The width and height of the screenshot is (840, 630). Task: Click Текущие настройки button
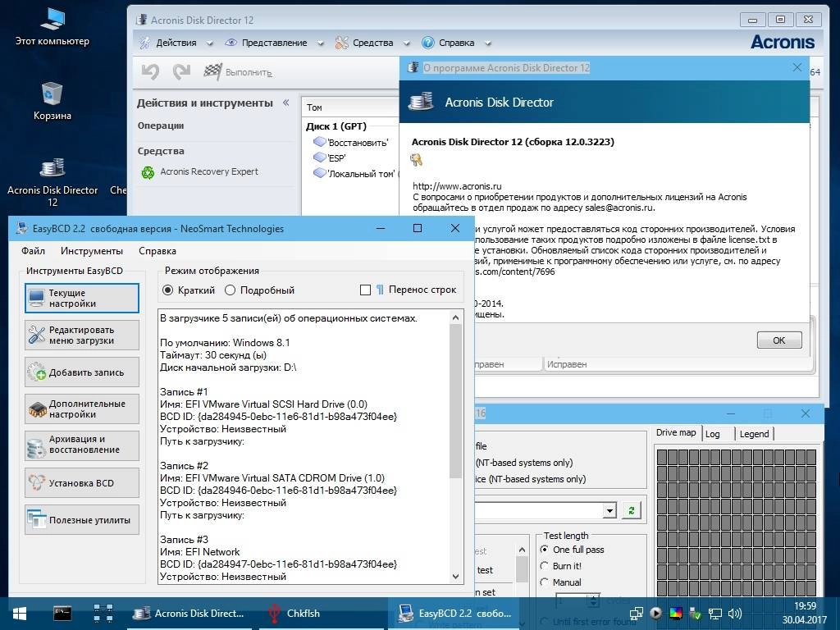coord(82,299)
